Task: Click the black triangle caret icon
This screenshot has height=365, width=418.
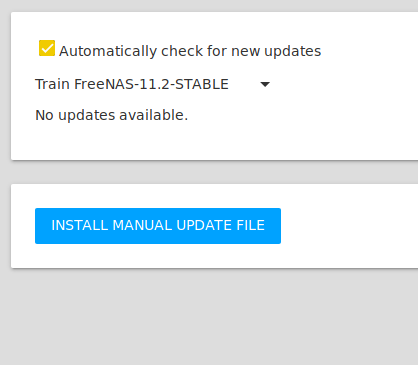Action: [265, 84]
